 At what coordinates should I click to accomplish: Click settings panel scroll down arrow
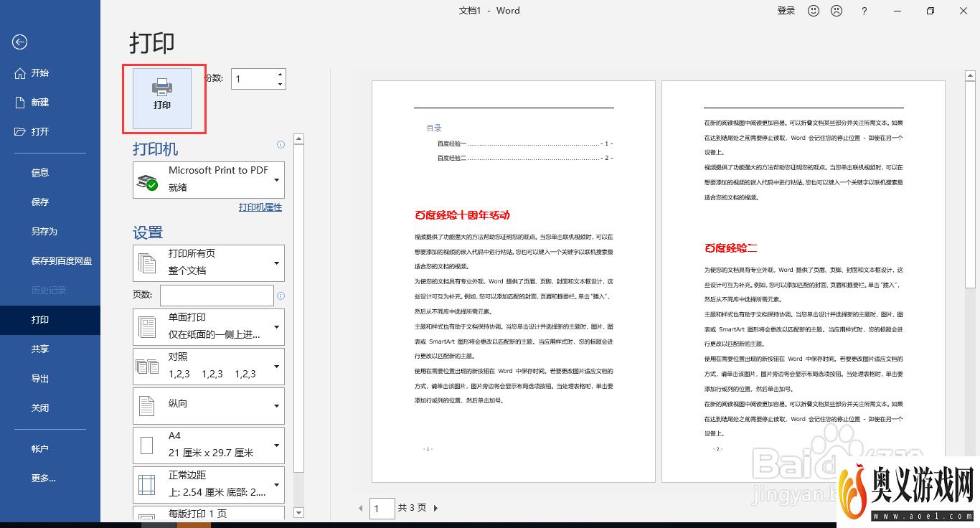(299, 513)
